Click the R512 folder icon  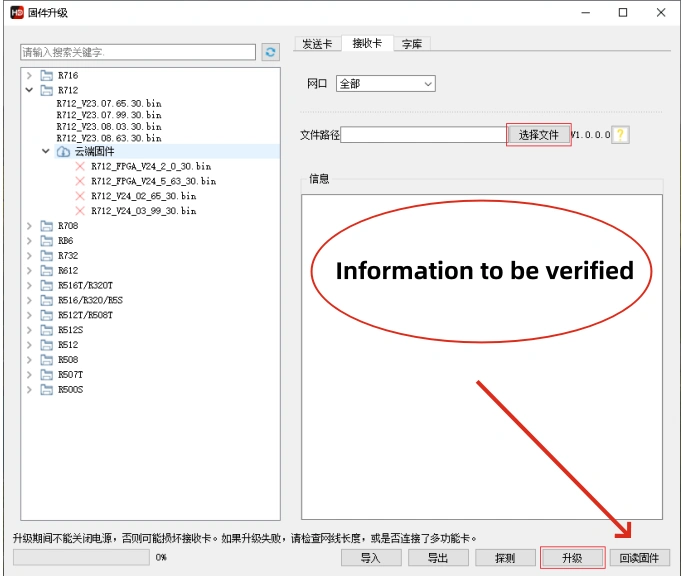(47, 345)
